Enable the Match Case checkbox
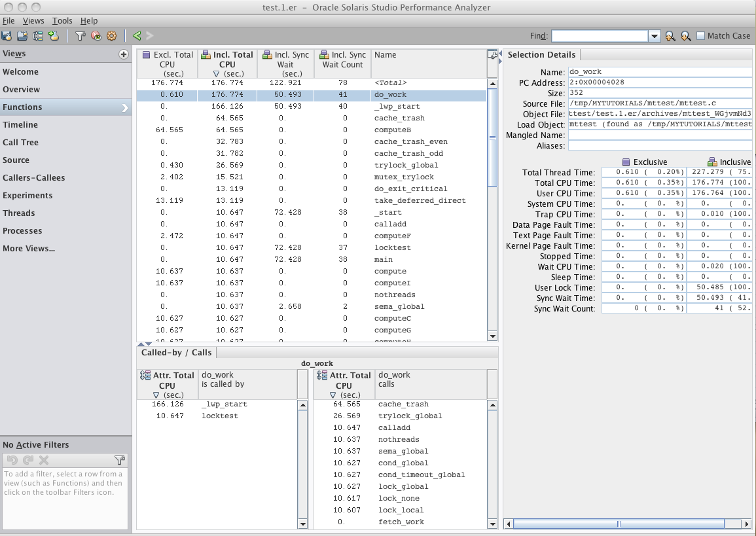Viewport: 756px width, 536px height. (701, 36)
